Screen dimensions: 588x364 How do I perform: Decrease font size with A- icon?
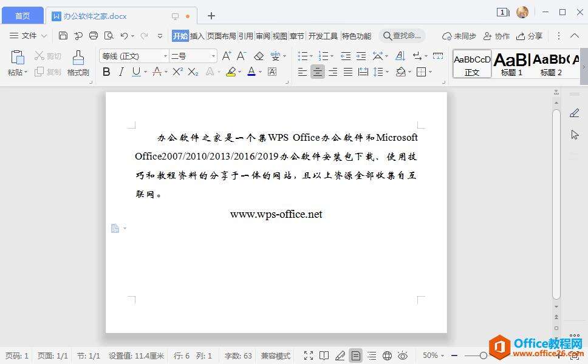click(241, 56)
